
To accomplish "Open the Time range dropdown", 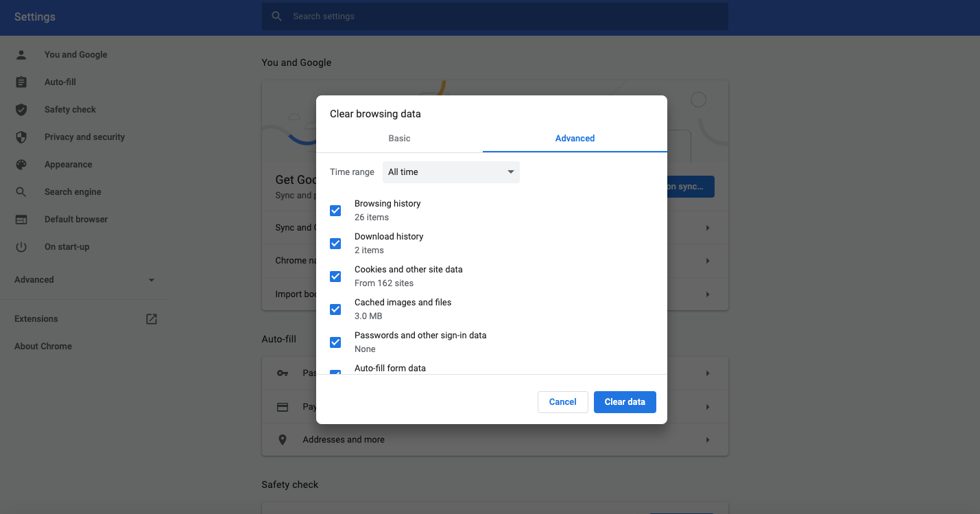I will (451, 172).
